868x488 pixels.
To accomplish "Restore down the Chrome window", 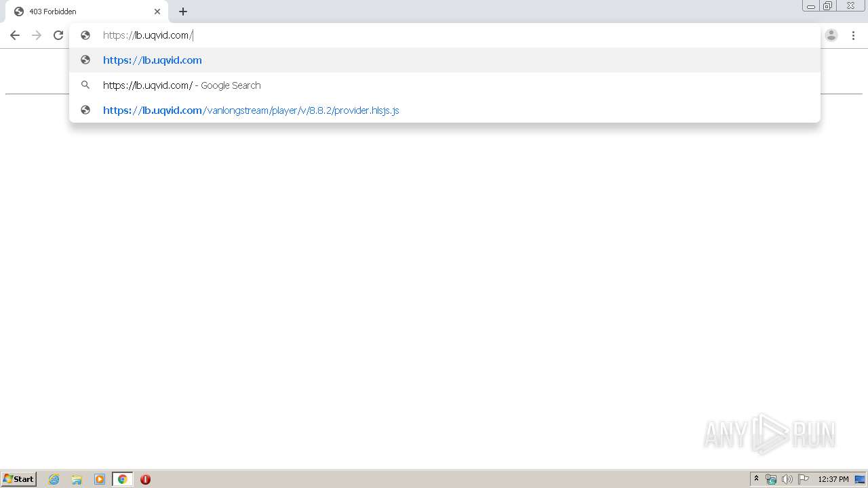I will point(828,5).
